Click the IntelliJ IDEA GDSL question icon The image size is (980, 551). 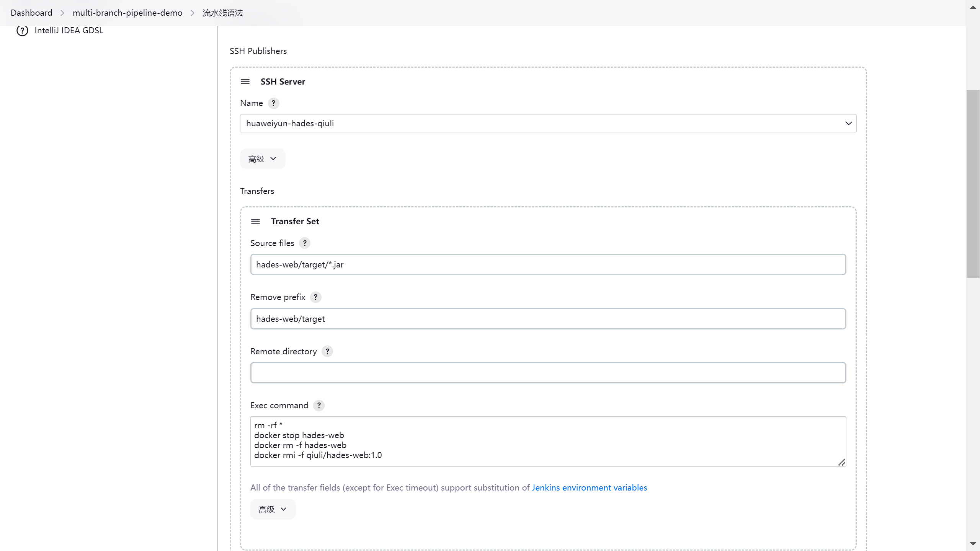point(22,31)
